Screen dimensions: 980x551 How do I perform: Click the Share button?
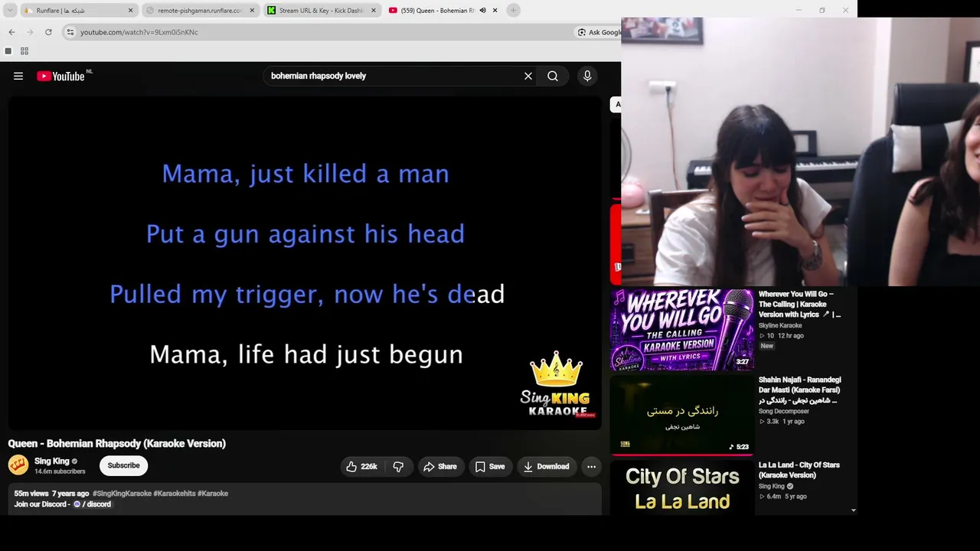440,466
